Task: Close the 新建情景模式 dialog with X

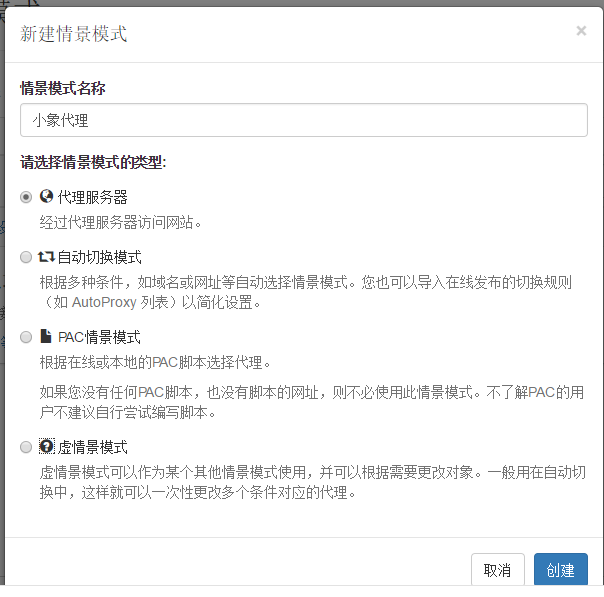Action: (581, 31)
